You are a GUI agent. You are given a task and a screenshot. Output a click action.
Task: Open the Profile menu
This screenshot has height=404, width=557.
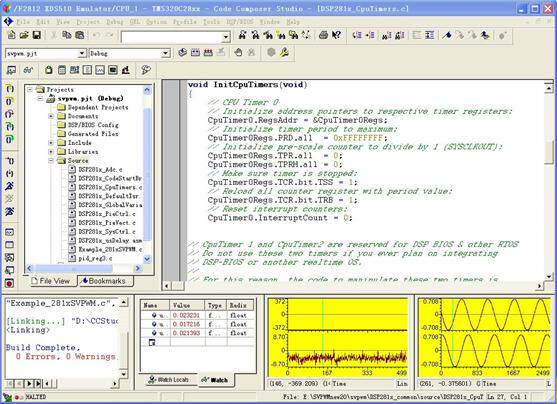coord(185,22)
